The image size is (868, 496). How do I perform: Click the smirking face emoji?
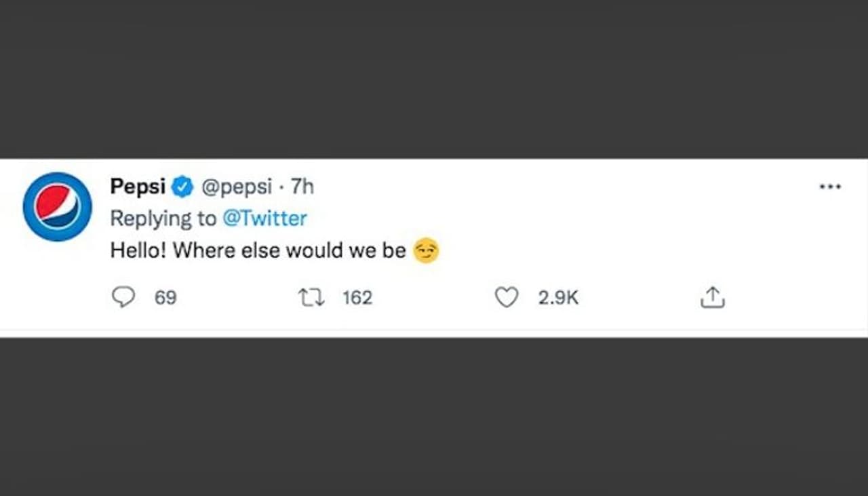click(426, 251)
